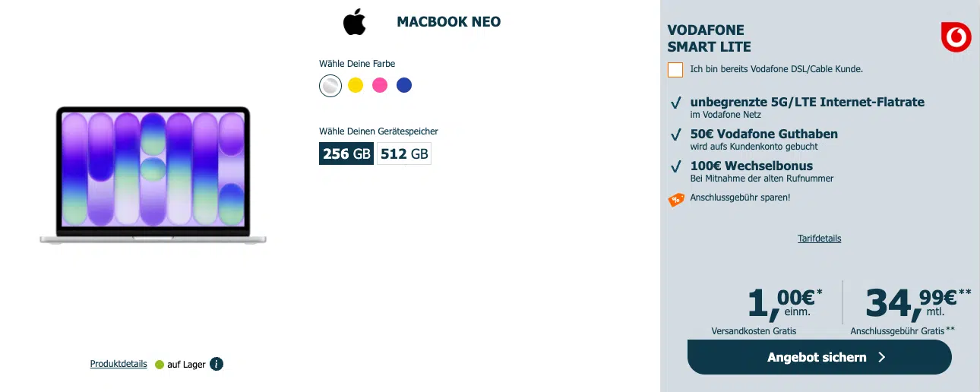
Task: Click the green in-stock indicator dot
Action: [160, 365]
